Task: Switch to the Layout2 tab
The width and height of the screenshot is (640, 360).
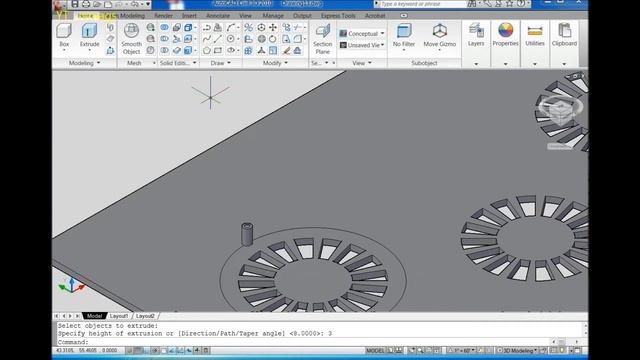Action: (x=145, y=316)
